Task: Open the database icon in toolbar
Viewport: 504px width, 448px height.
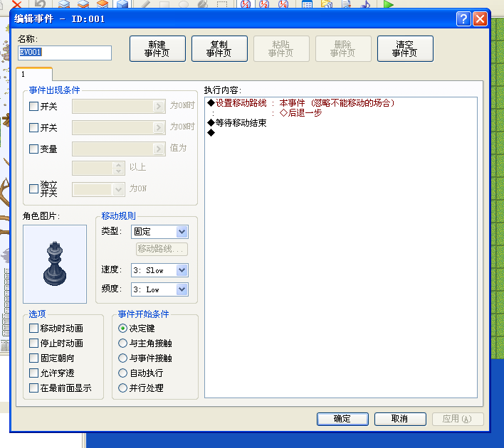Action: point(308,4)
